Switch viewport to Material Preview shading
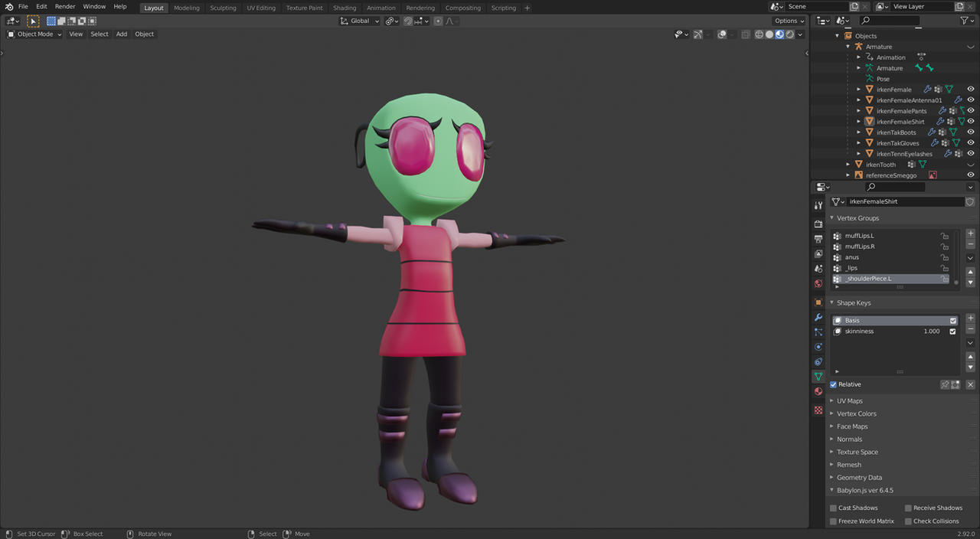Screen dimensions: 980x539 tap(779, 34)
